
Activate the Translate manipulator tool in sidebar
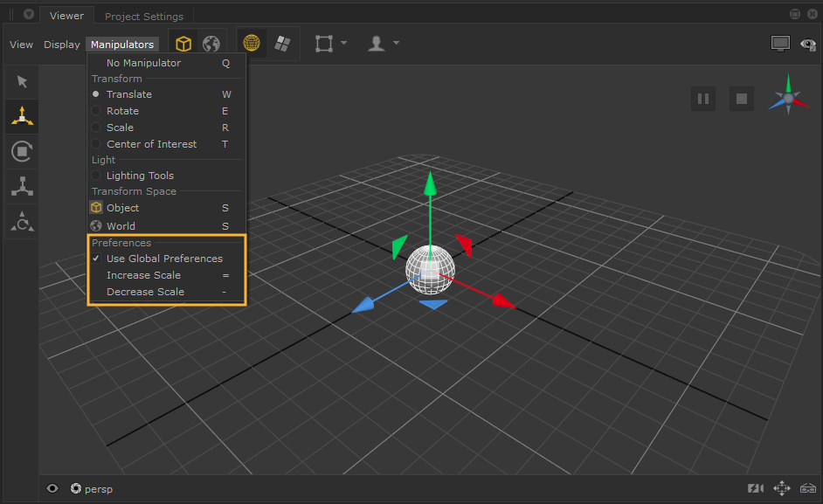22,116
